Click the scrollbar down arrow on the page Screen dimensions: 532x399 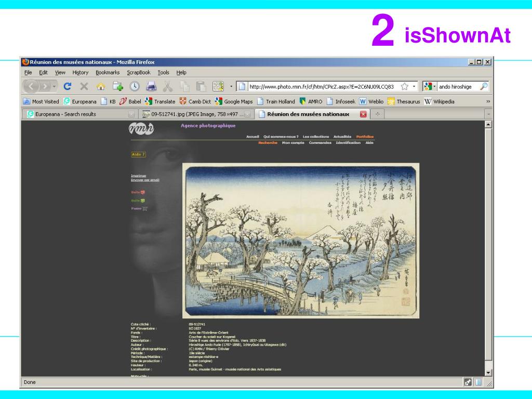tap(488, 373)
